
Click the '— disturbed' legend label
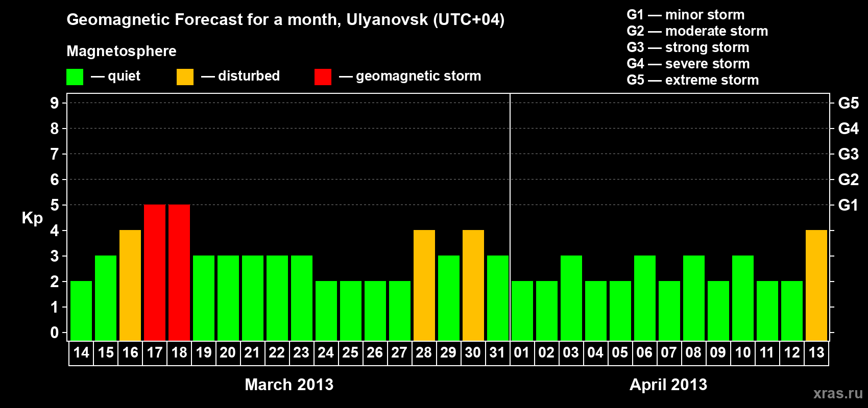click(240, 76)
